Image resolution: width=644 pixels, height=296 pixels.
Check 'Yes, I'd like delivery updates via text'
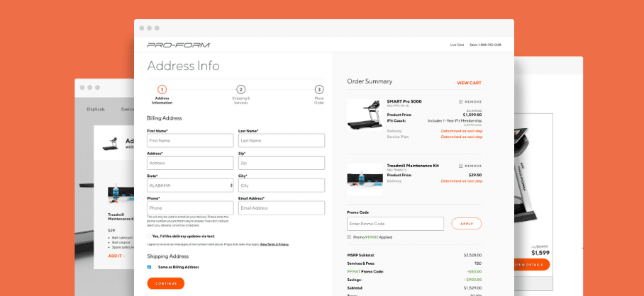pyautogui.click(x=149, y=236)
